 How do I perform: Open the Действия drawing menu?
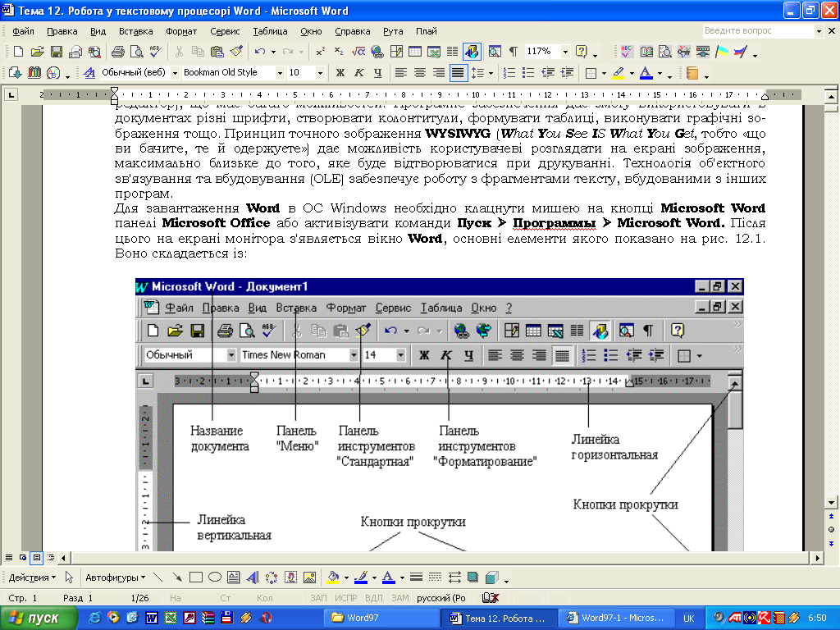pos(32,577)
